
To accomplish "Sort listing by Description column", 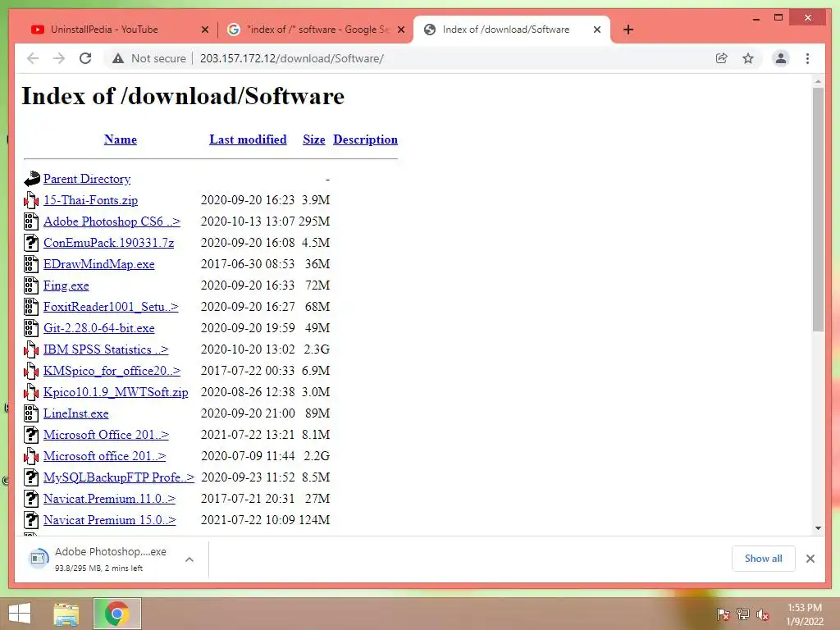I will click(365, 139).
